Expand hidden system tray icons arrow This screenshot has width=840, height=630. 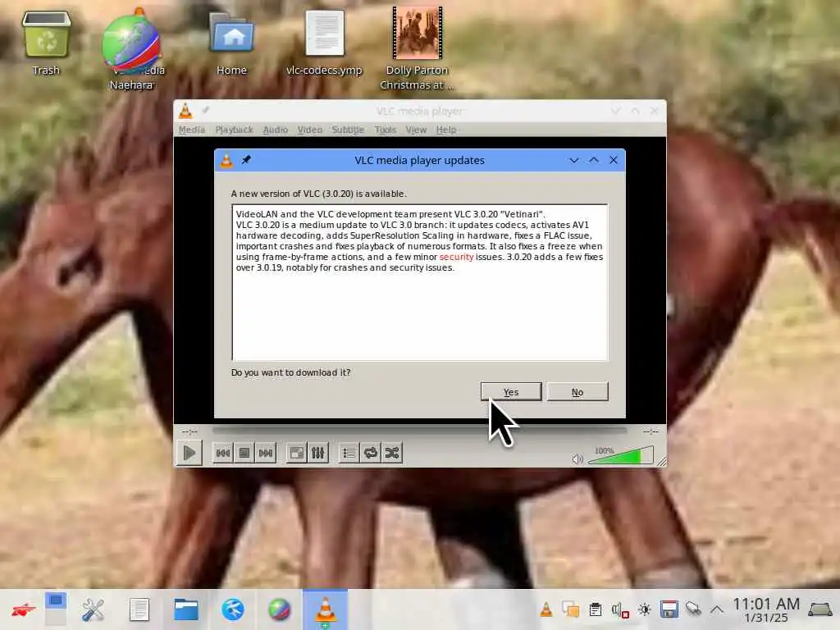717,609
